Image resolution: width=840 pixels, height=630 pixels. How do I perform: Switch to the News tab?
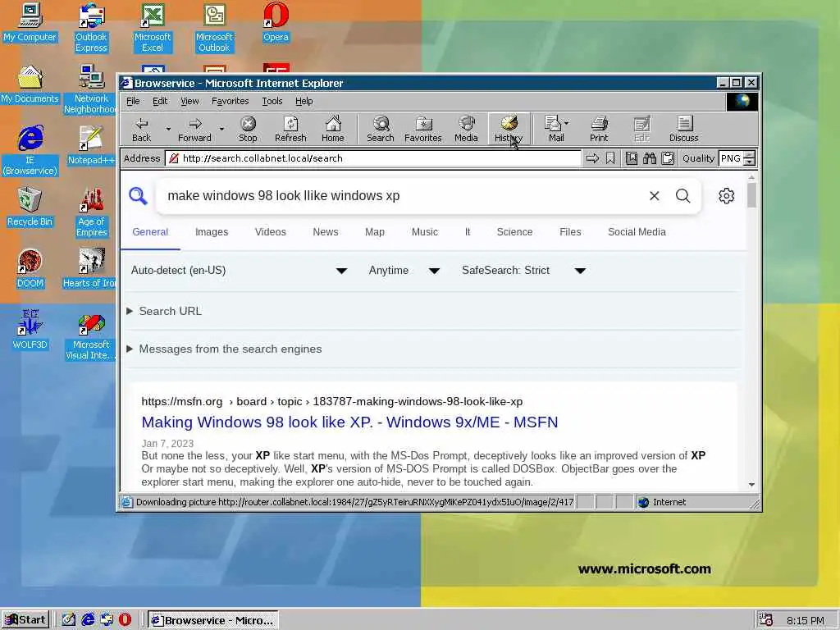(x=325, y=232)
